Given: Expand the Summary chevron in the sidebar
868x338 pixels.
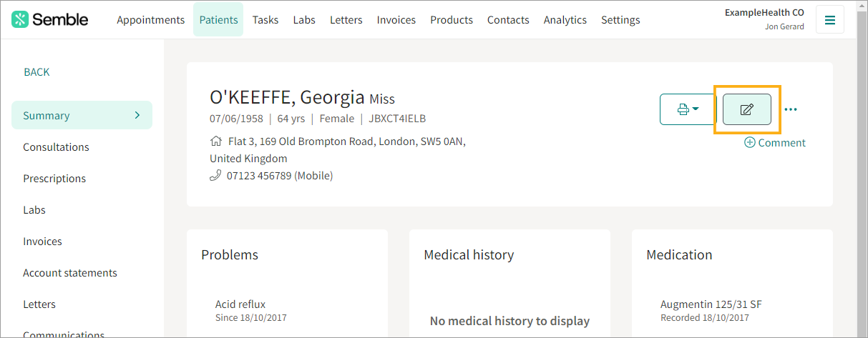Looking at the screenshot, I should point(137,115).
